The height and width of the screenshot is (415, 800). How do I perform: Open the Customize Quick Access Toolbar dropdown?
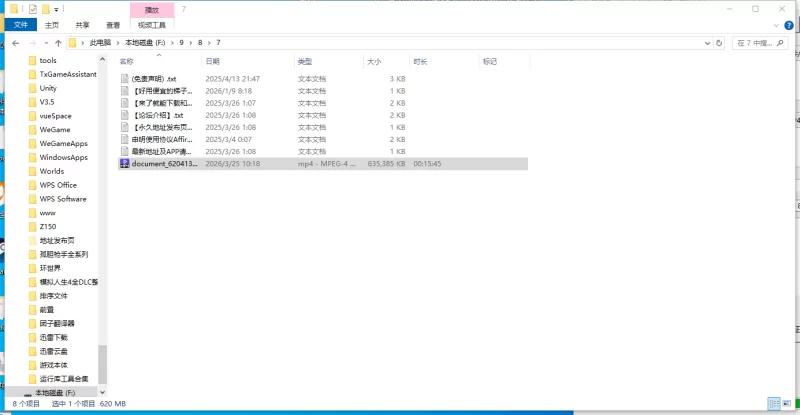click(x=56, y=9)
